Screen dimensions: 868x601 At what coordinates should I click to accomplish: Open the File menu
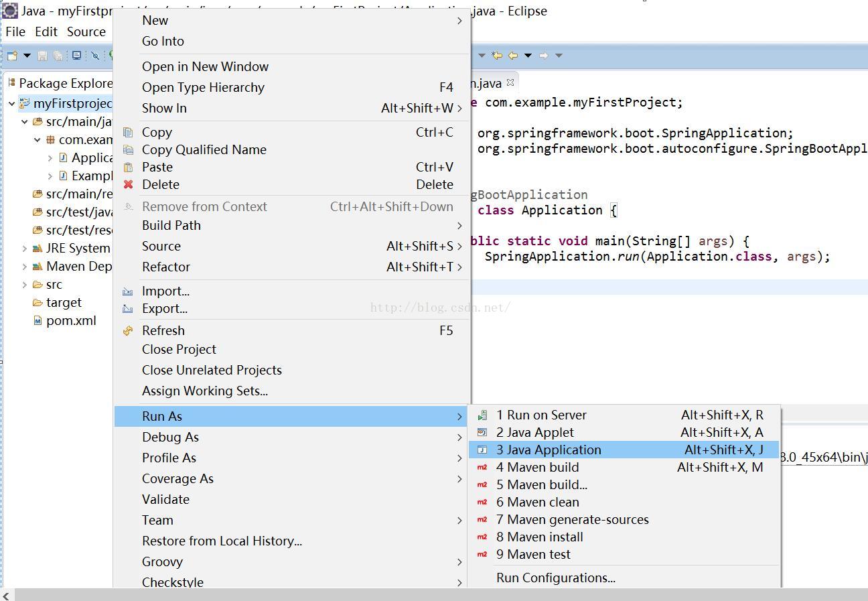coord(15,31)
